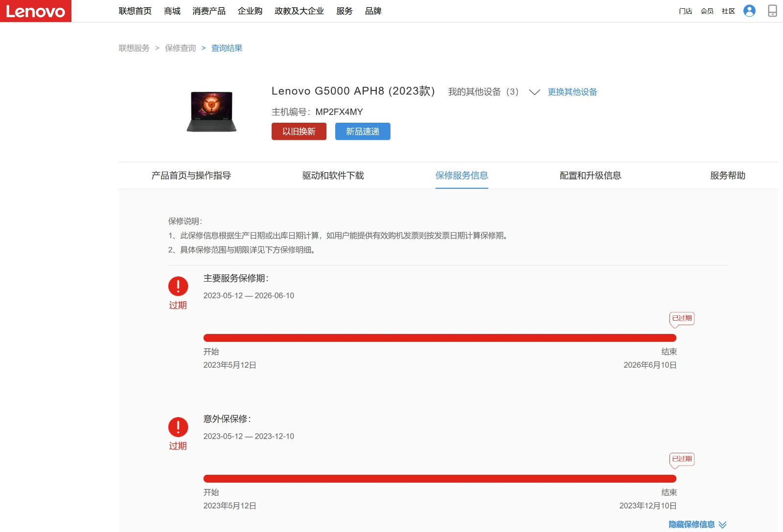
Task: Click expired alert icon for 意外保保修
Action: tap(178, 427)
